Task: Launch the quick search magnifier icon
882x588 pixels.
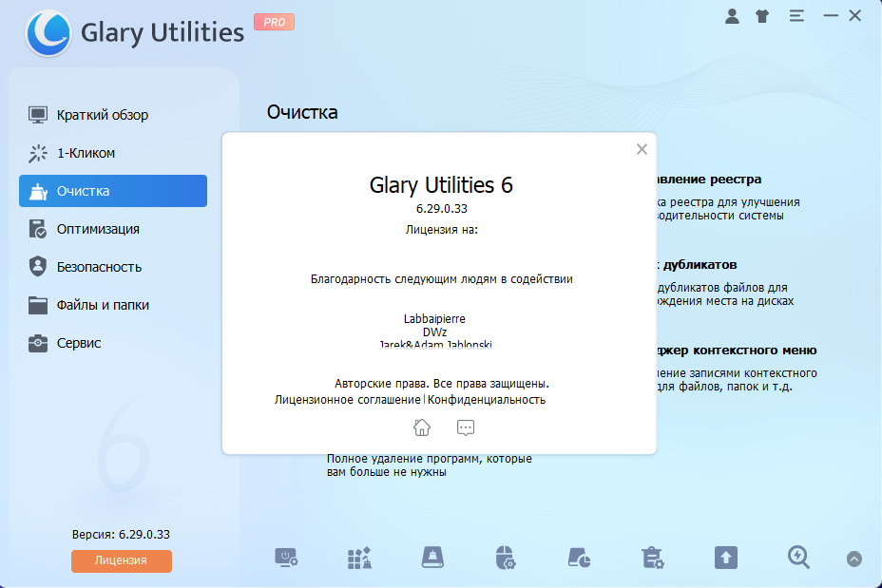Action: point(798,559)
